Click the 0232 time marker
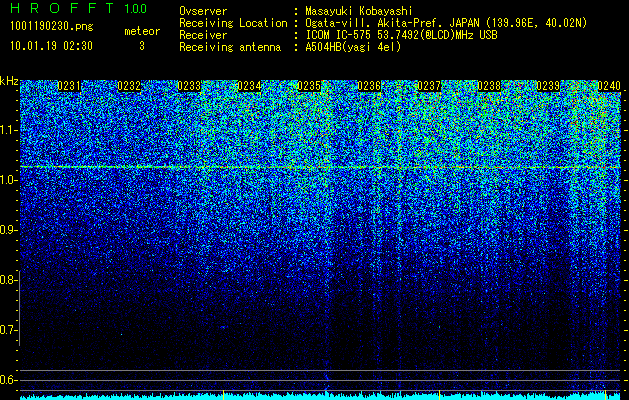 point(129,86)
